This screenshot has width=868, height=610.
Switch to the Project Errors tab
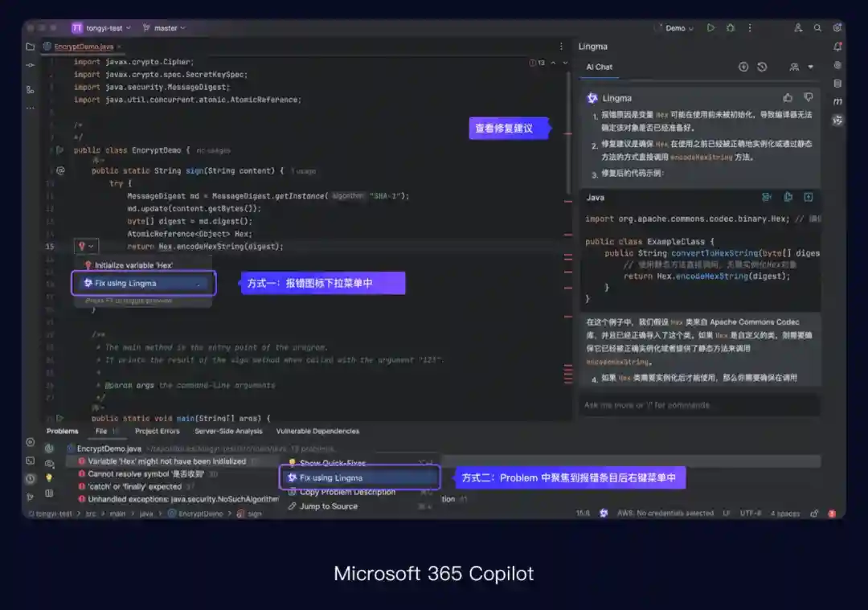click(x=158, y=432)
